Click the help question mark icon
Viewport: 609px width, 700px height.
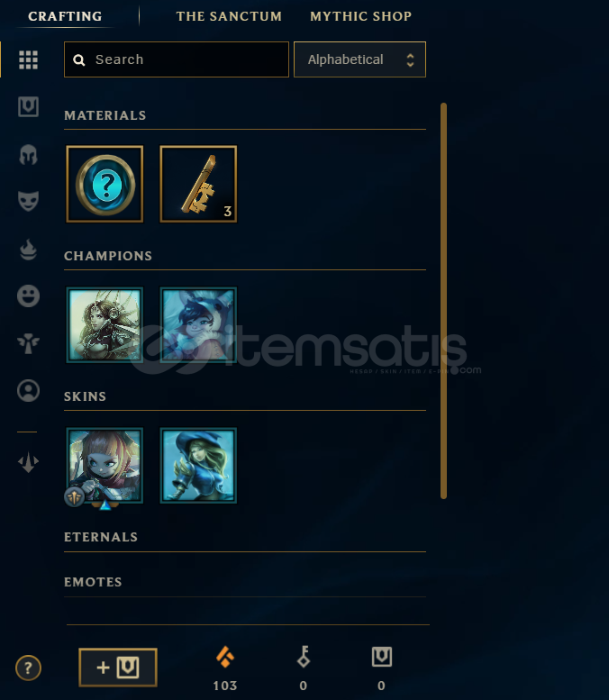[28, 668]
